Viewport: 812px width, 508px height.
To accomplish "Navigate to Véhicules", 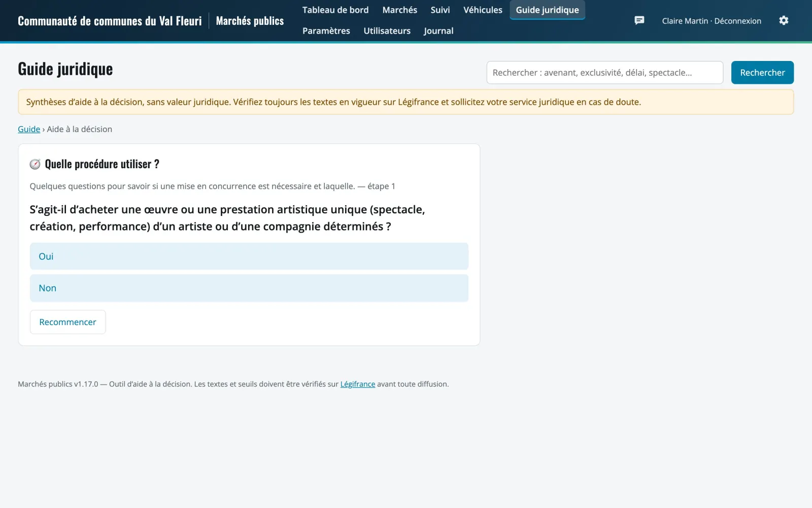I will click(x=483, y=10).
